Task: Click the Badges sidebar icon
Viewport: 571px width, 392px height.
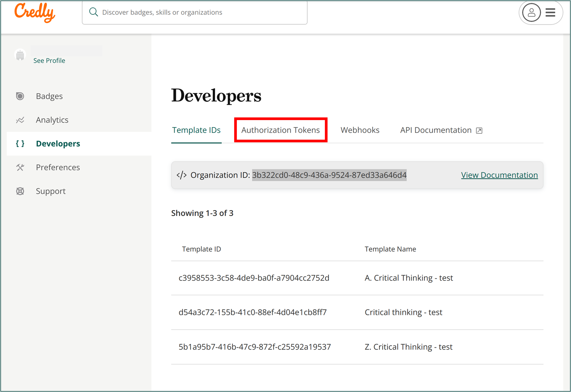Action: click(x=20, y=96)
